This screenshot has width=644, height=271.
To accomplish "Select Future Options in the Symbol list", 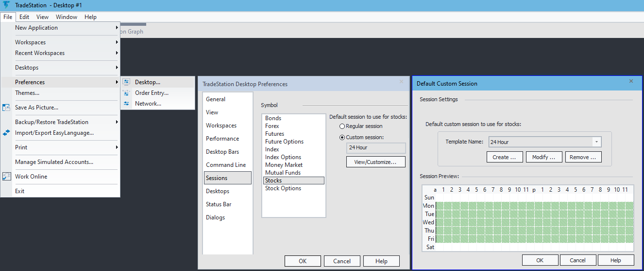I will pyautogui.click(x=293, y=142).
